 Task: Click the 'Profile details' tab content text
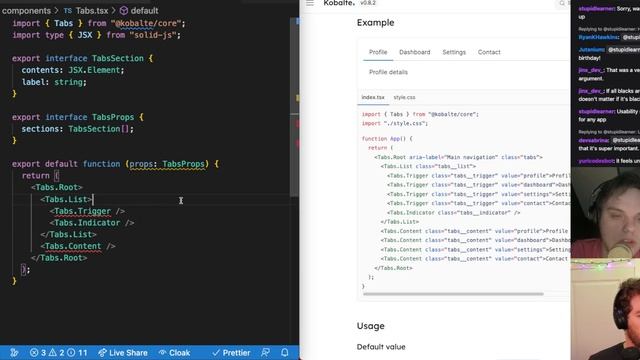[388, 72]
